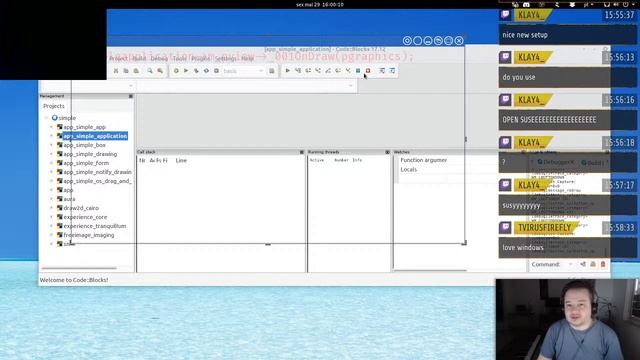The width and height of the screenshot is (640, 360).
Task: Click the blue Break debugger icon
Action: [x=358, y=71]
